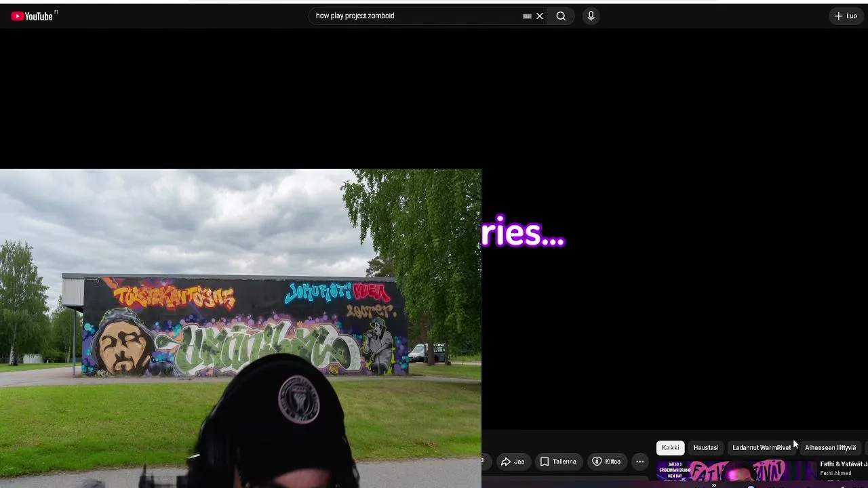868x488 pixels.
Task: Open the 'Fathi & Ystävät' video title
Action: (x=844, y=464)
